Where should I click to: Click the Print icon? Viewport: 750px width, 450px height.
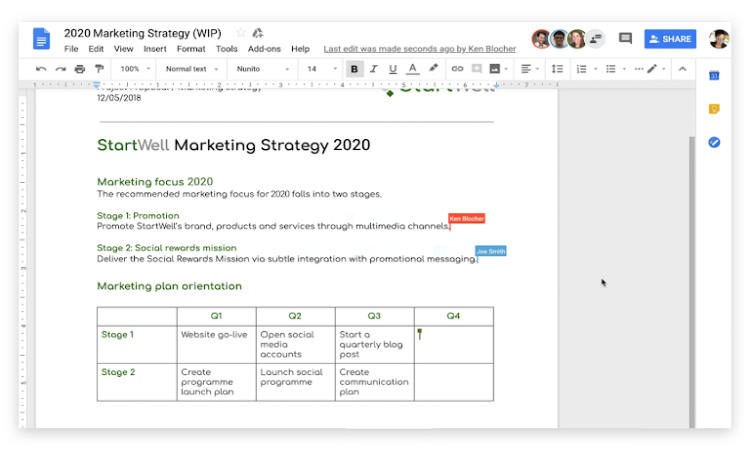coord(81,69)
